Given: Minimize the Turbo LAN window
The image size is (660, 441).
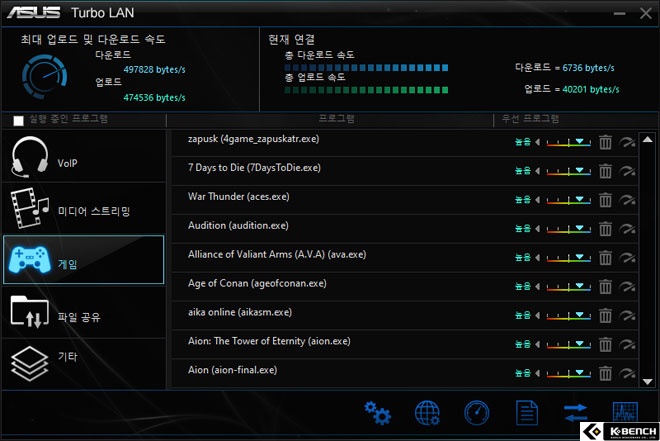Looking at the screenshot, I should [x=619, y=13].
